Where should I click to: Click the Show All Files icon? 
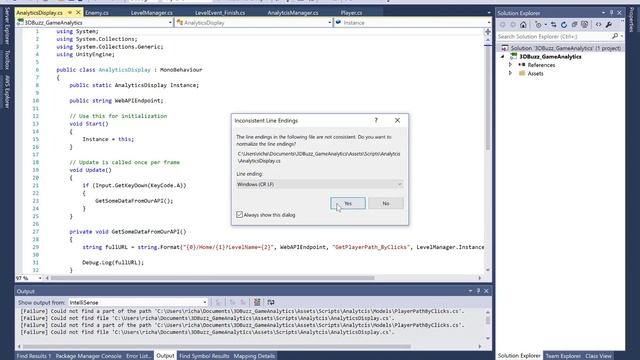pos(584,25)
